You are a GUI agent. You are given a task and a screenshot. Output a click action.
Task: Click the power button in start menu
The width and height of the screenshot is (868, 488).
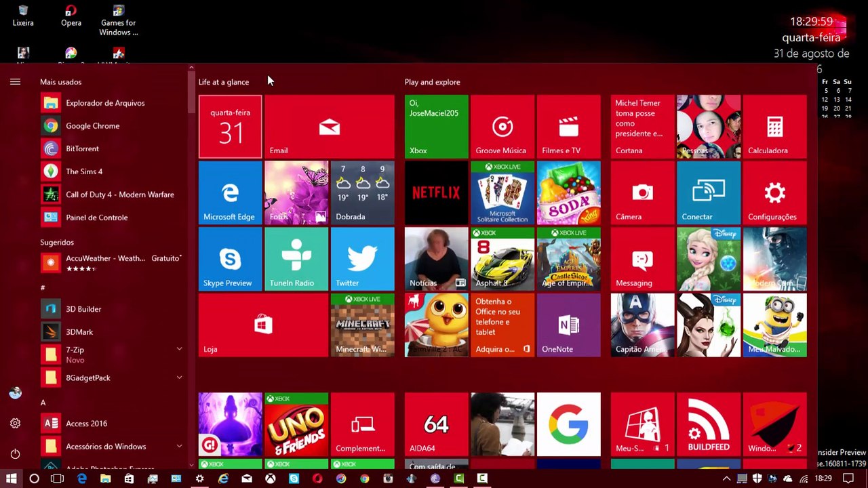(x=15, y=453)
